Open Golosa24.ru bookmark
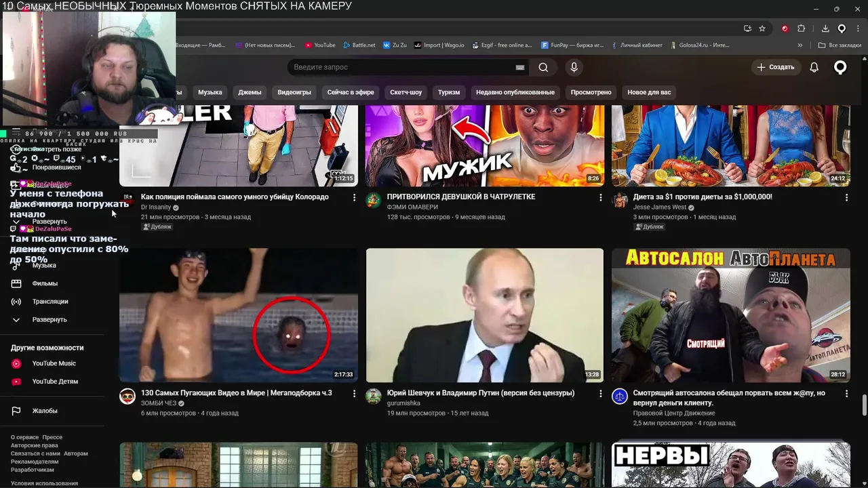 click(x=699, y=45)
